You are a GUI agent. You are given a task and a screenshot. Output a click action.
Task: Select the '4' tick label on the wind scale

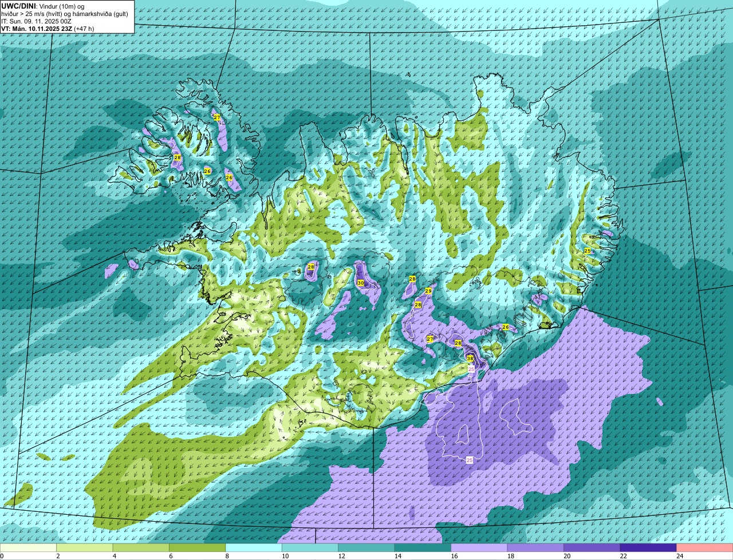(x=114, y=556)
